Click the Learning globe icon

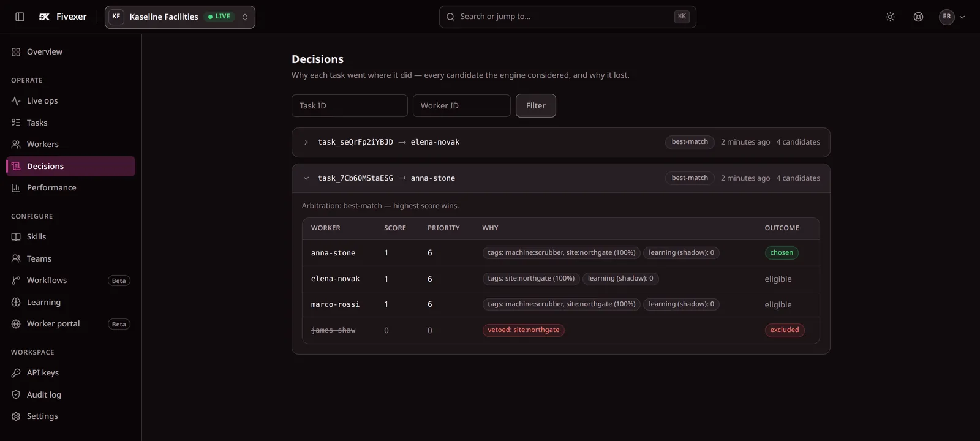point(16,303)
